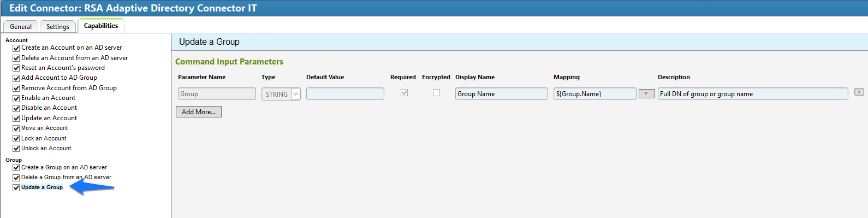Screen dimensions: 868x218
Task: Select Delete an Account from an AD server label
Action: point(75,58)
